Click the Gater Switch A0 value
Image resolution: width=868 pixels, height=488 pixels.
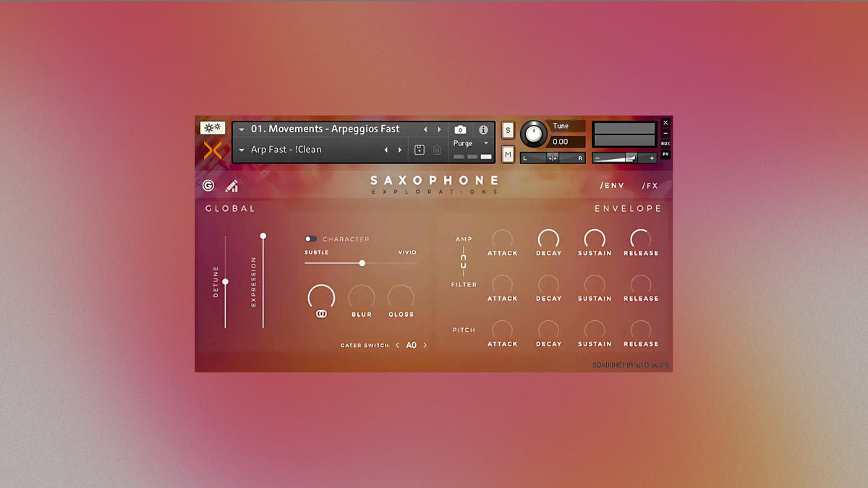(x=411, y=346)
